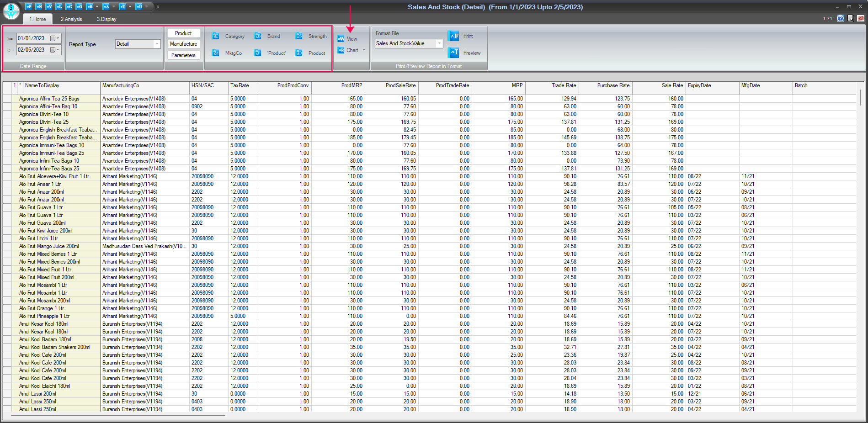868x423 pixels.
Task: Open help with the question mark icon
Action: coord(840,18)
